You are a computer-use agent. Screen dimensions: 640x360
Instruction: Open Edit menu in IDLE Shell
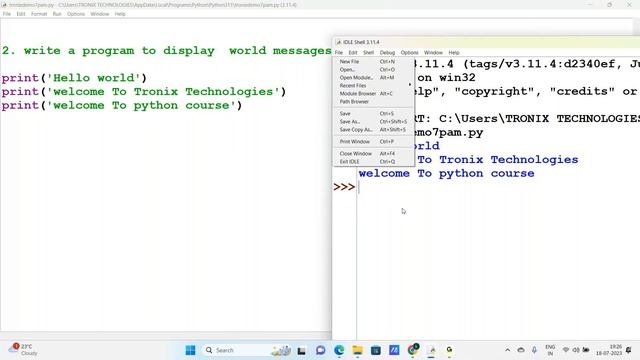click(353, 53)
